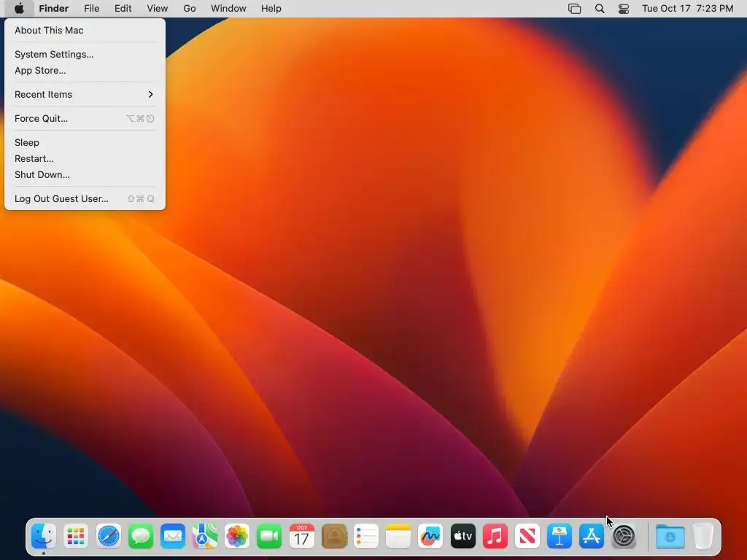Open the News app icon

(x=527, y=536)
